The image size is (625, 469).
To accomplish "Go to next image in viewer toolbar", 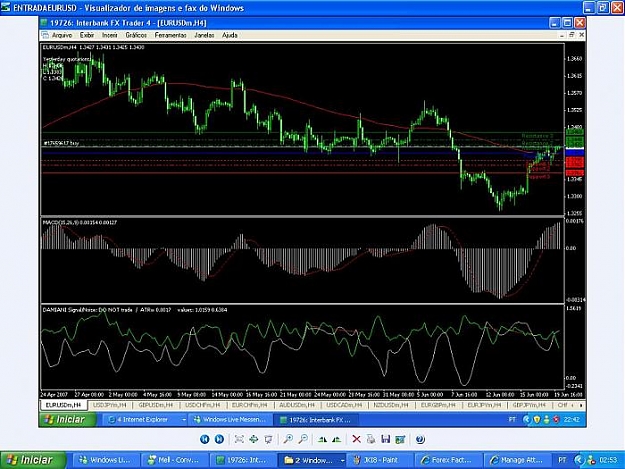I will tap(219, 439).
